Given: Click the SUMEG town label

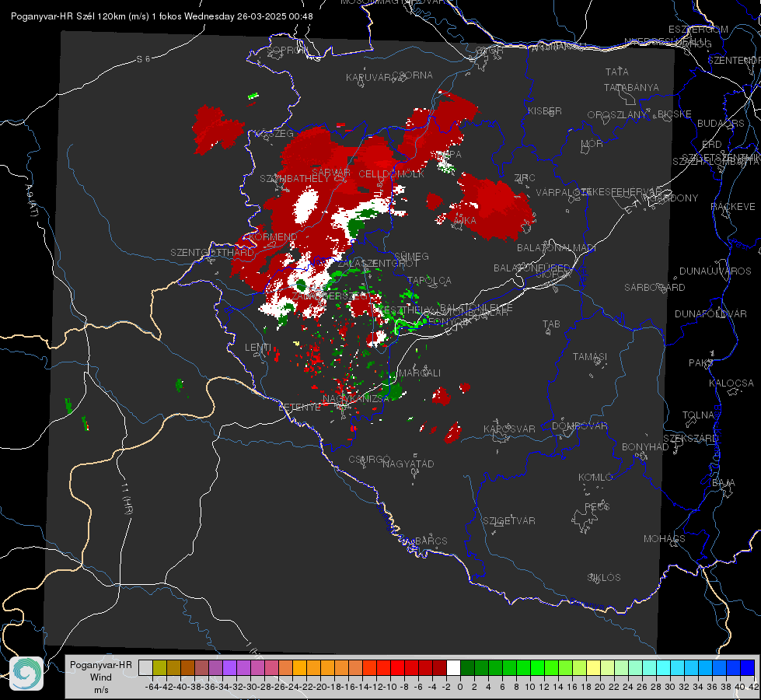Looking at the screenshot, I should pyautogui.click(x=411, y=257).
